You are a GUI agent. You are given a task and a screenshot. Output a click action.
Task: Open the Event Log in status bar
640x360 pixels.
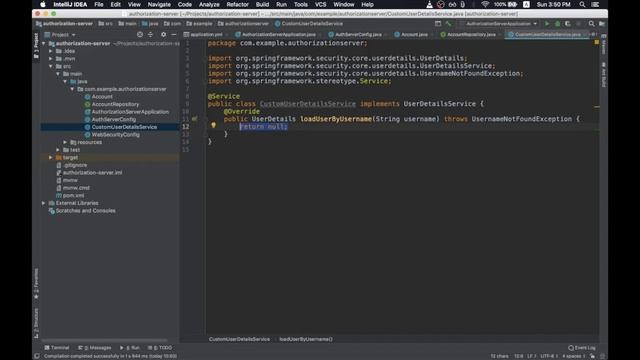pos(582,348)
